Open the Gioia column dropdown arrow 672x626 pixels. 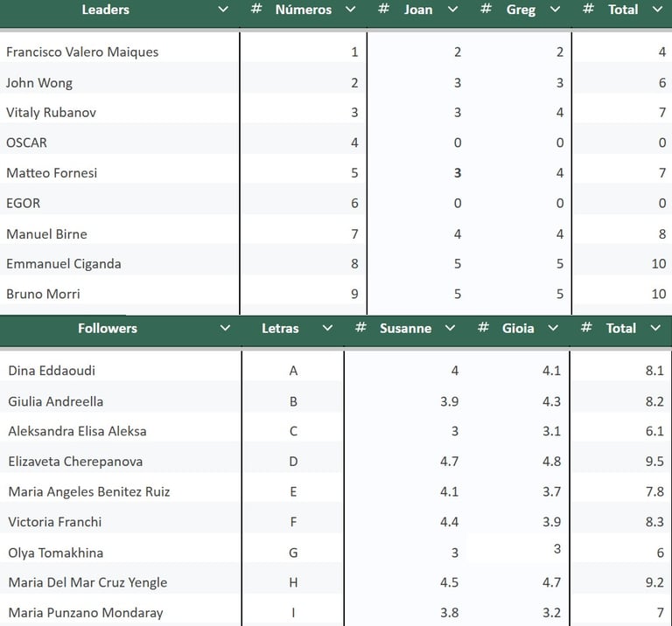(x=553, y=328)
